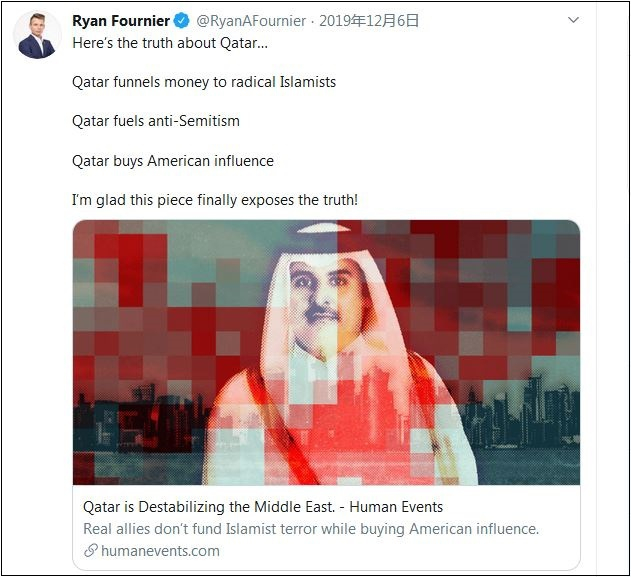Click the tweet date 2019年12月6日
This screenshot has height=577, width=631.
pyautogui.click(x=369, y=21)
